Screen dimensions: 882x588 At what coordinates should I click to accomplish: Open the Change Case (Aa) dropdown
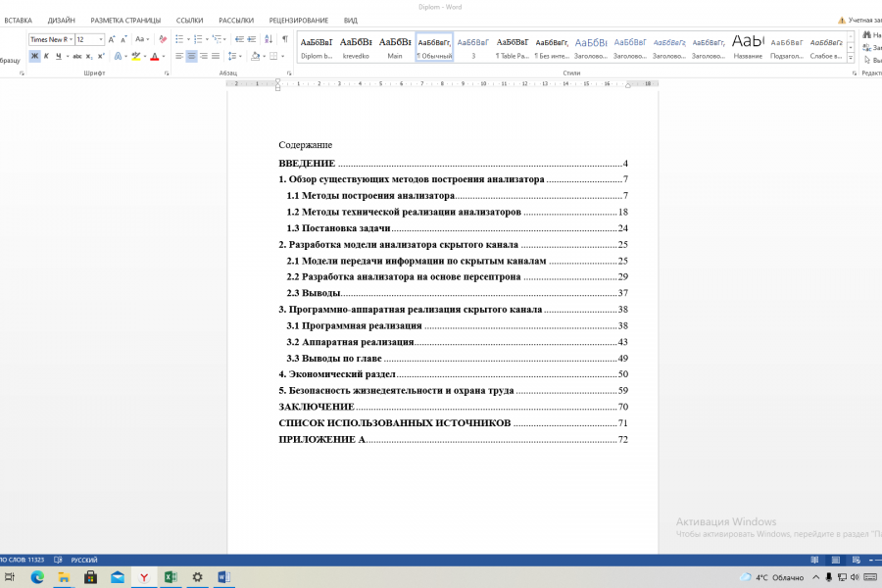coord(142,39)
